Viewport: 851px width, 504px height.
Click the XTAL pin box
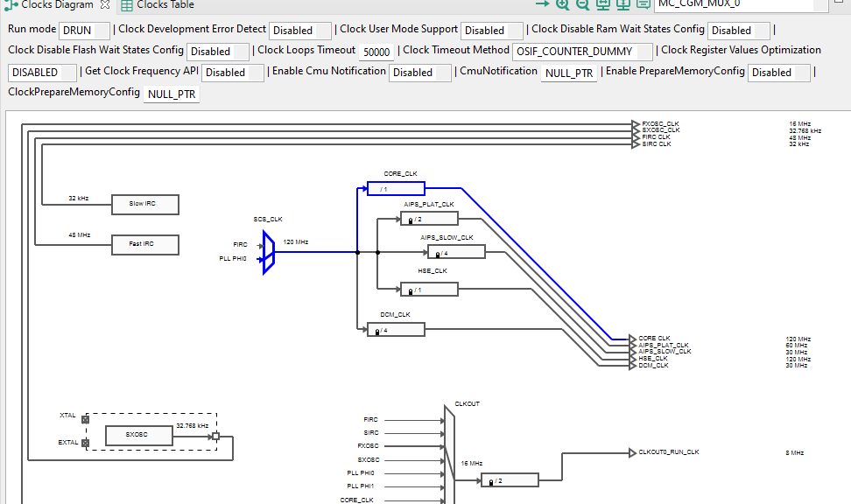point(85,419)
